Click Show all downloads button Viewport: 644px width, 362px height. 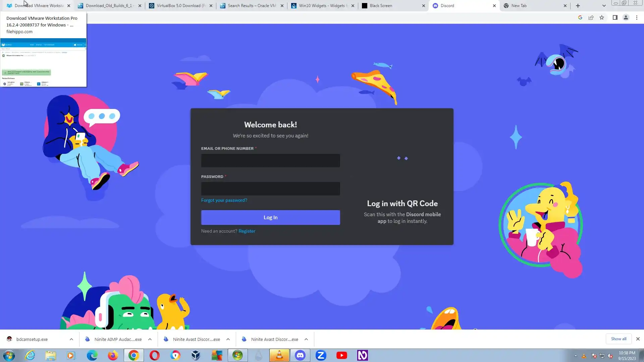point(618,339)
